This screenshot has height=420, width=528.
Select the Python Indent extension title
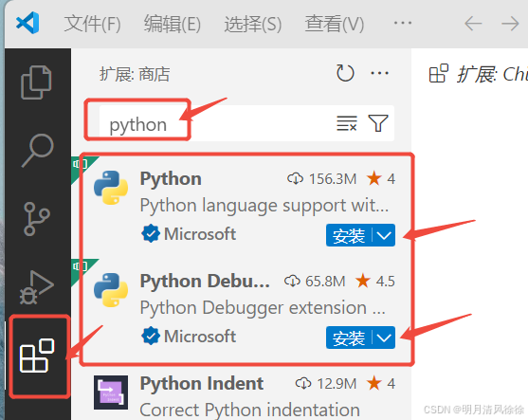[x=202, y=383]
